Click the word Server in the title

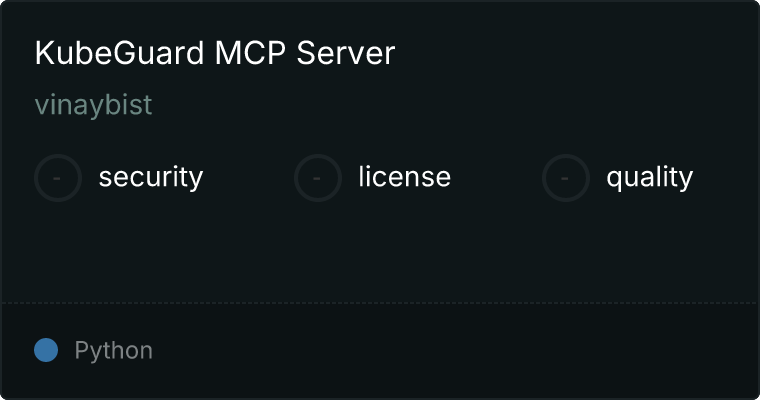tap(346, 53)
